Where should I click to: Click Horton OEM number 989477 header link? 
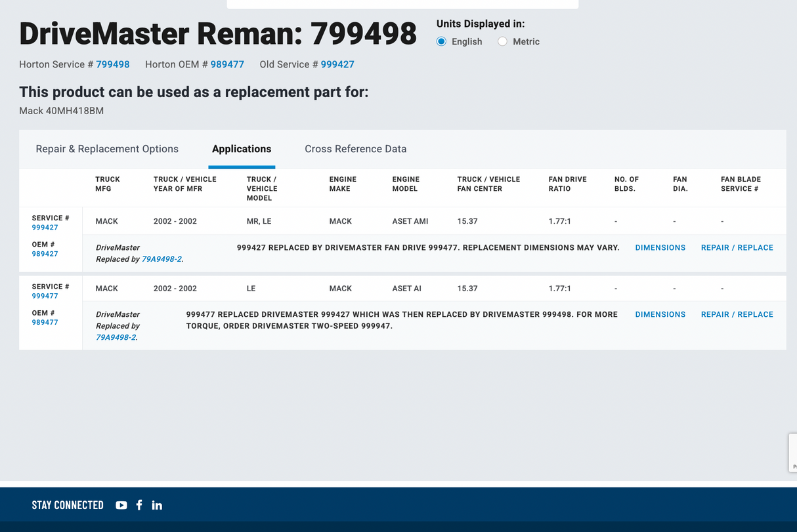tap(227, 64)
